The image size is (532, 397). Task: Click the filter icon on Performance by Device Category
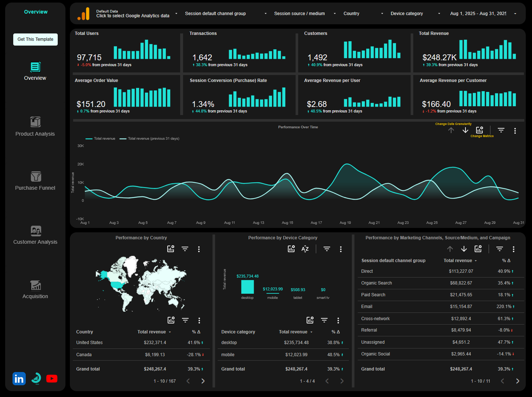pyautogui.click(x=326, y=249)
